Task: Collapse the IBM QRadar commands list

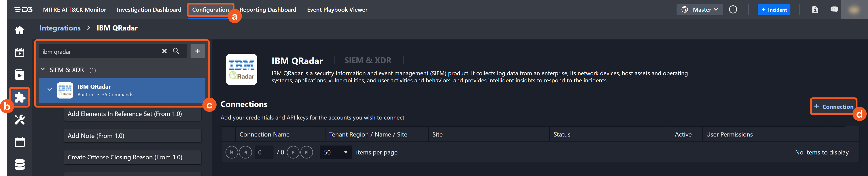Action: pos(50,90)
